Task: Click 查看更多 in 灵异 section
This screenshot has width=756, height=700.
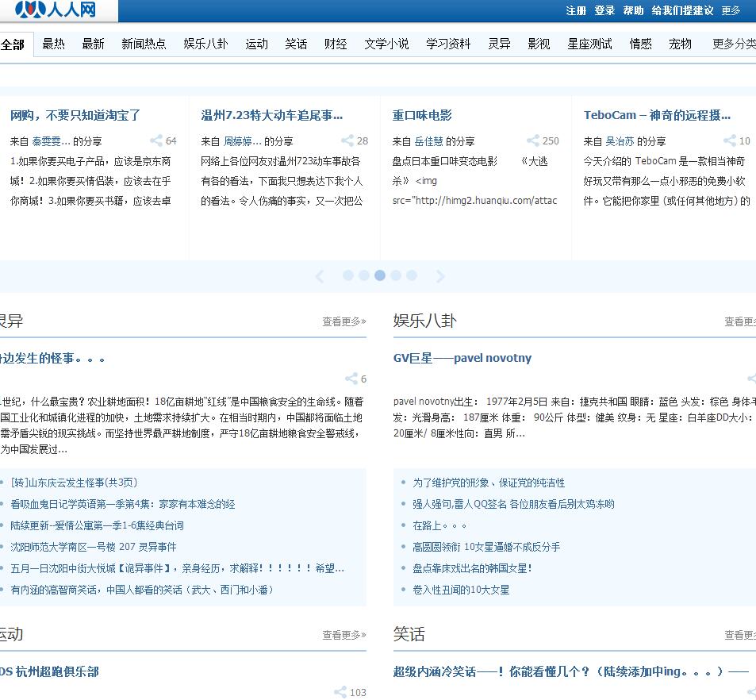Action: [x=343, y=321]
